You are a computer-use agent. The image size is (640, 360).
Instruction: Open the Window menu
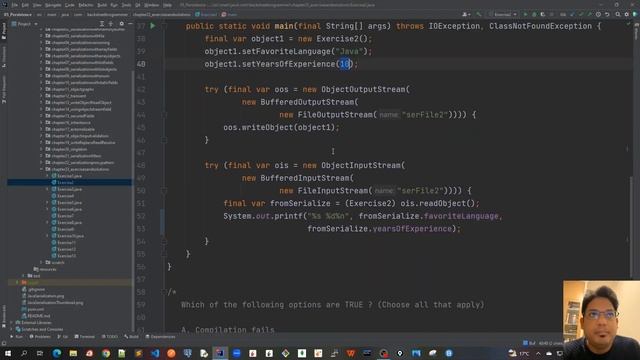tap(151, 5)
